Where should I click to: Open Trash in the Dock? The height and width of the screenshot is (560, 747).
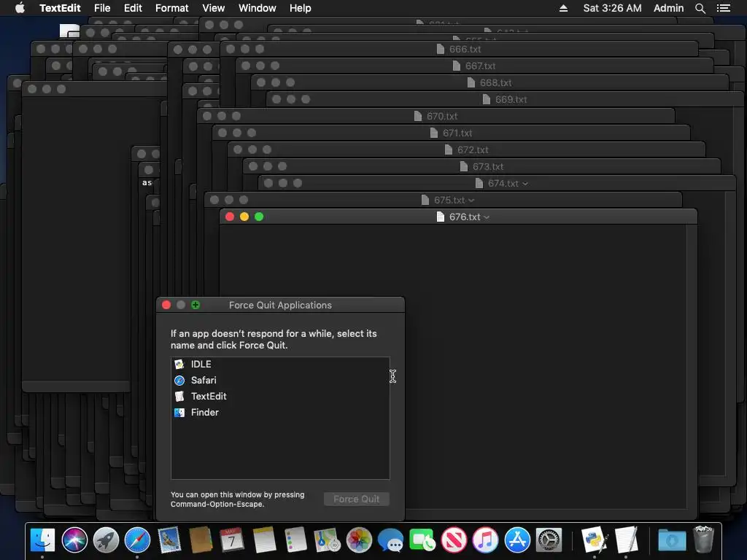click(704, 539)
